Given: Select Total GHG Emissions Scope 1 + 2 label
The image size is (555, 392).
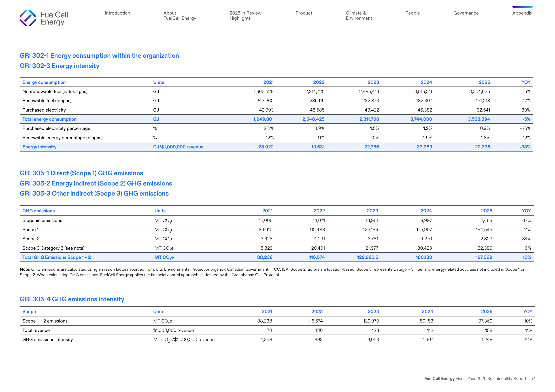Looking at the screenshot, I should [x=57, y=257].
